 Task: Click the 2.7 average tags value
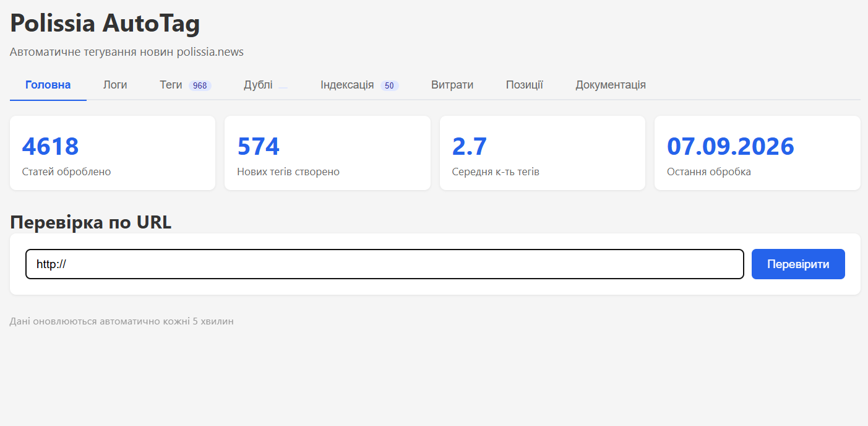click(470, 146)
